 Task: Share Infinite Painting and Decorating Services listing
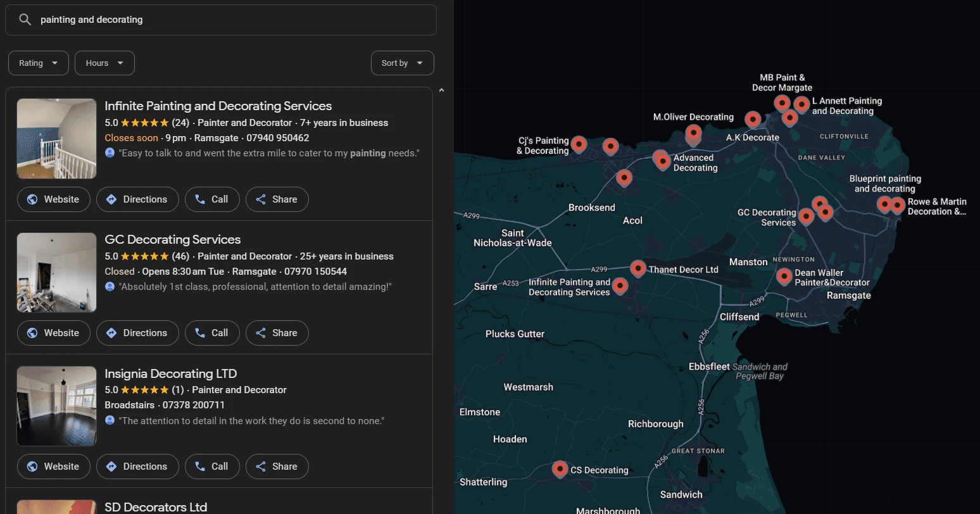(x=277, y=199)
